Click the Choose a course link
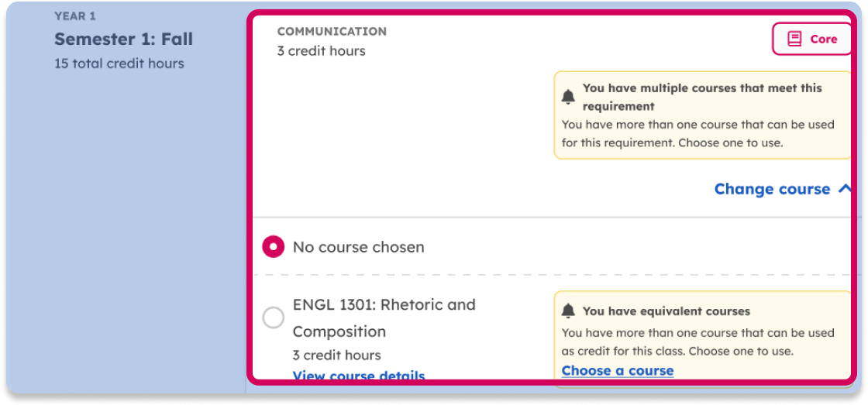This screenshot has width=868, height=405. (617, 370)
